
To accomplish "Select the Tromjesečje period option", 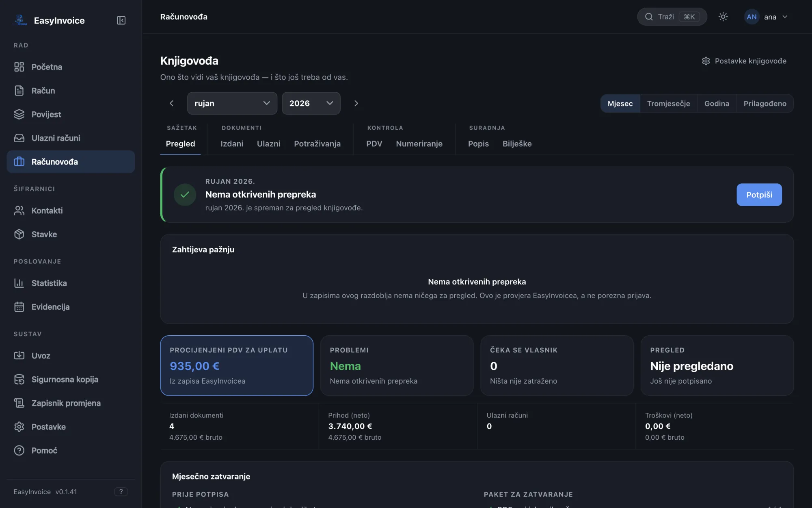I will [x=668, y=104].
